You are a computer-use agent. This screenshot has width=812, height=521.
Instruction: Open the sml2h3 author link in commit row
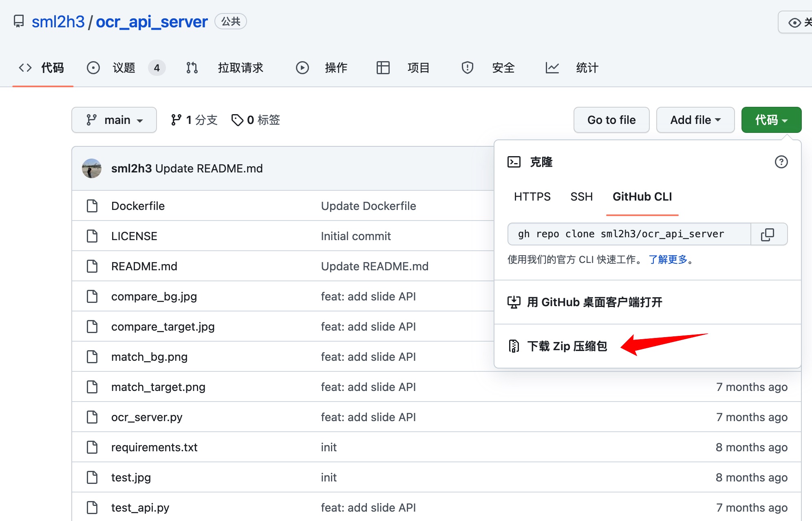point(131,168)
